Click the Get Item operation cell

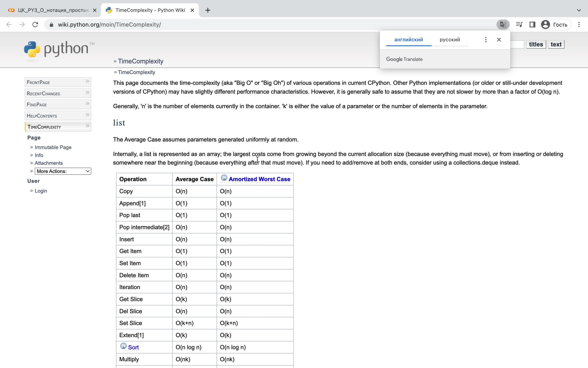[144, 251]
